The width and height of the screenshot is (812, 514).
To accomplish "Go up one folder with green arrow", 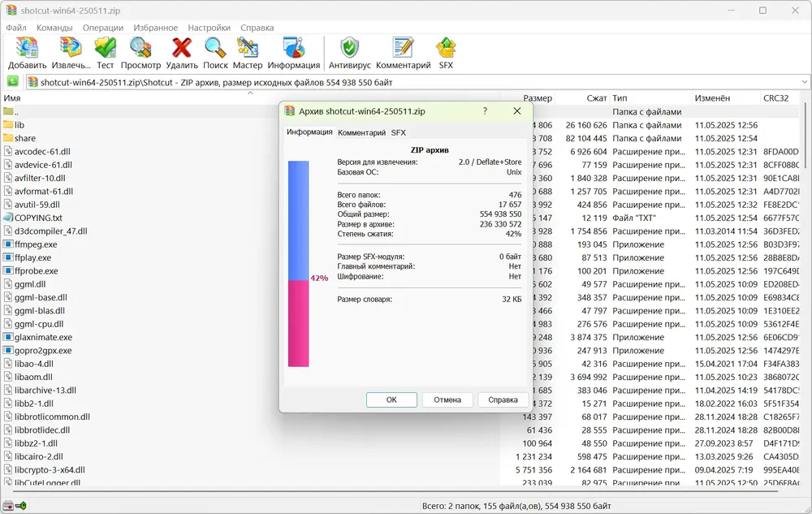I will click(12, 82).
